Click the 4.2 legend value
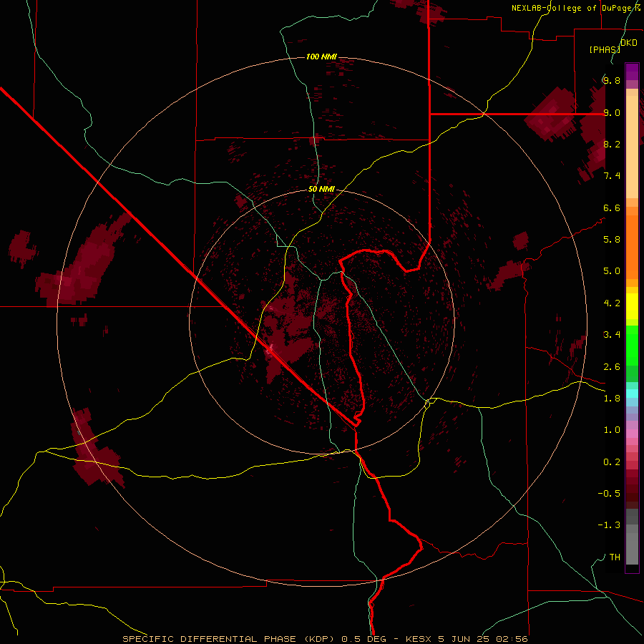Image resolution: width=644 pixels, height=644 pixels. [x=612, y=303]
